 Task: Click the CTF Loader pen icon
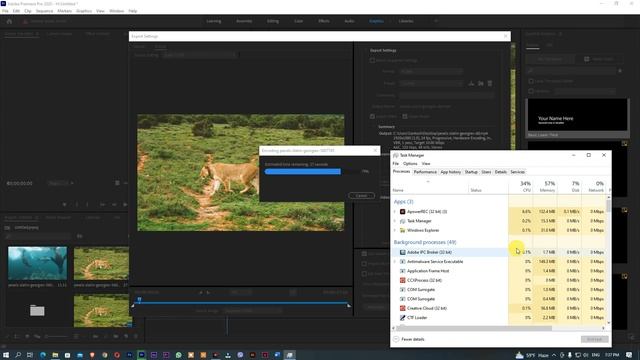[x=402, y=318]
